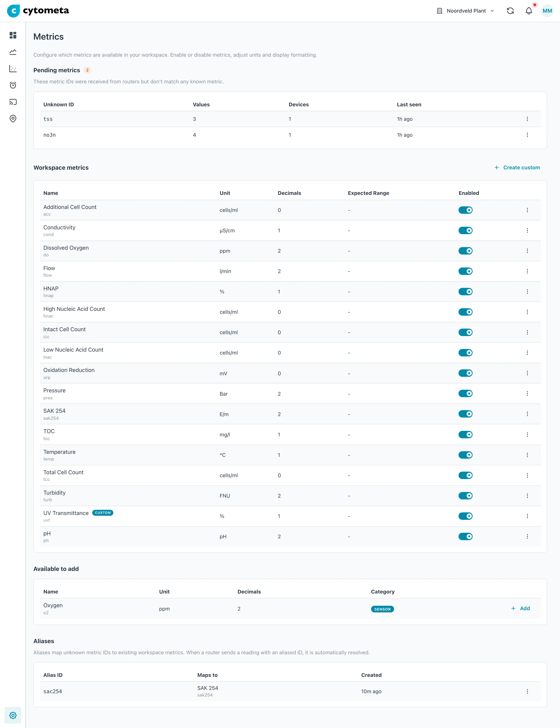Open more options for pH row
This screenshot has width=560, height=728.
click(527, 536)
